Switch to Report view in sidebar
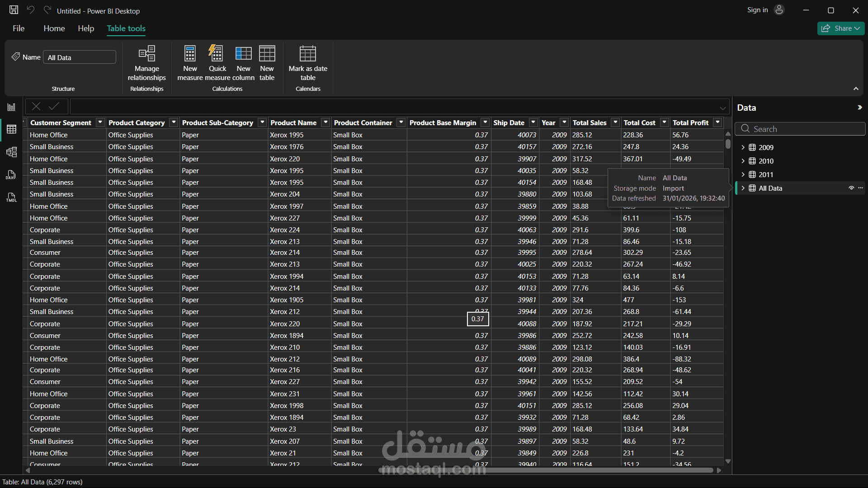Viewport: 868px width, 488px height. pyautogui.click(x=11, y=107)
